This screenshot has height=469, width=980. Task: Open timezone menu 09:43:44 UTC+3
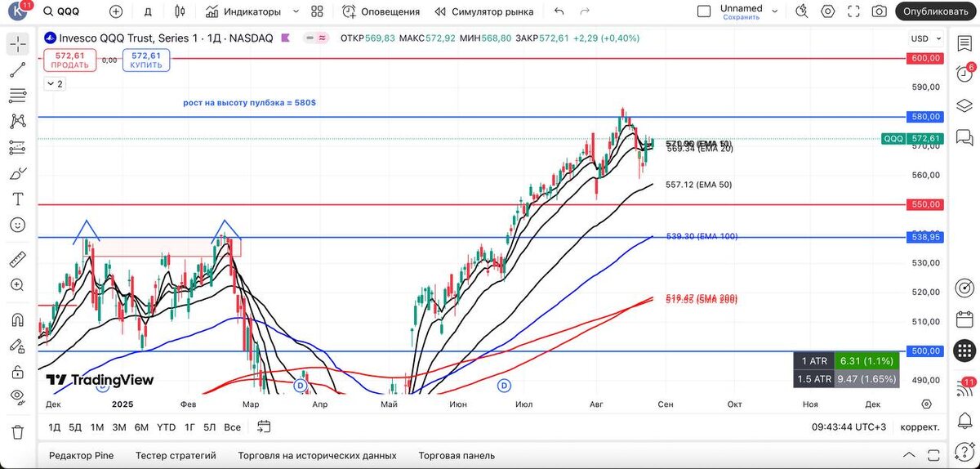(x=849, y=427)
